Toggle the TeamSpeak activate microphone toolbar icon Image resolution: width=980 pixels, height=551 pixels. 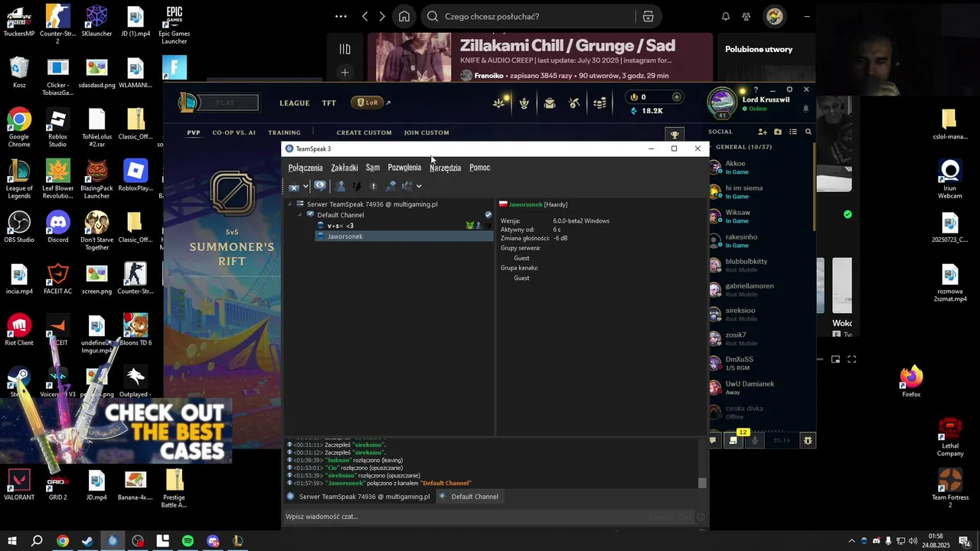tap(374, 186)
